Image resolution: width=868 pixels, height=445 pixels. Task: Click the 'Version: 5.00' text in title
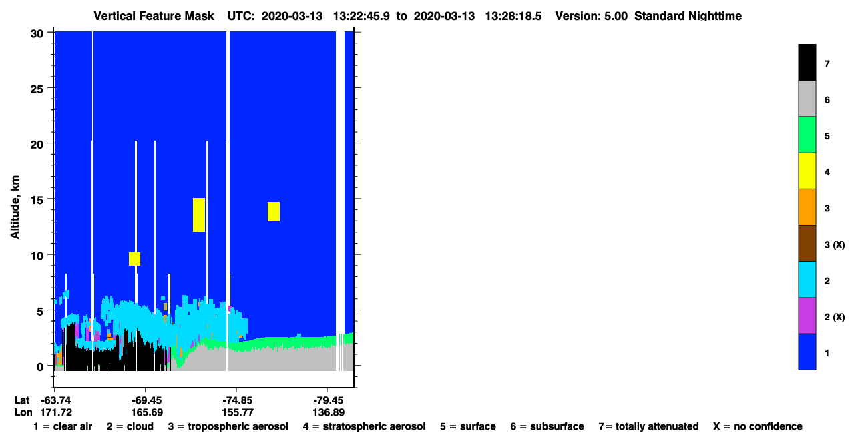591,16
